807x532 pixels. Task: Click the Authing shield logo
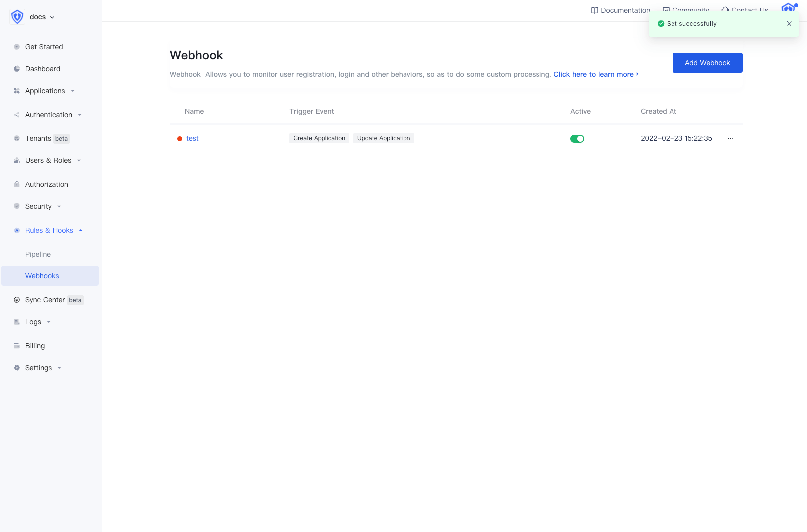click(x=17, y=16)
